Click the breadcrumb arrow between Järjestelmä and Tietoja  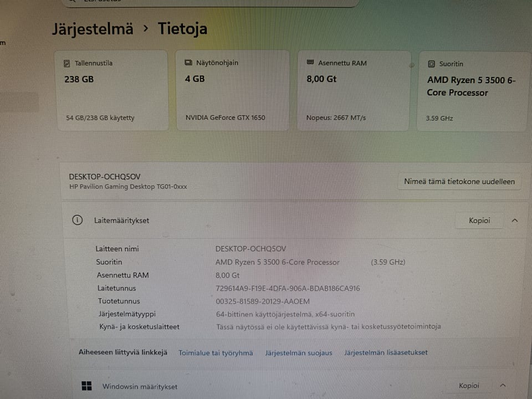[x=146, y=28]
